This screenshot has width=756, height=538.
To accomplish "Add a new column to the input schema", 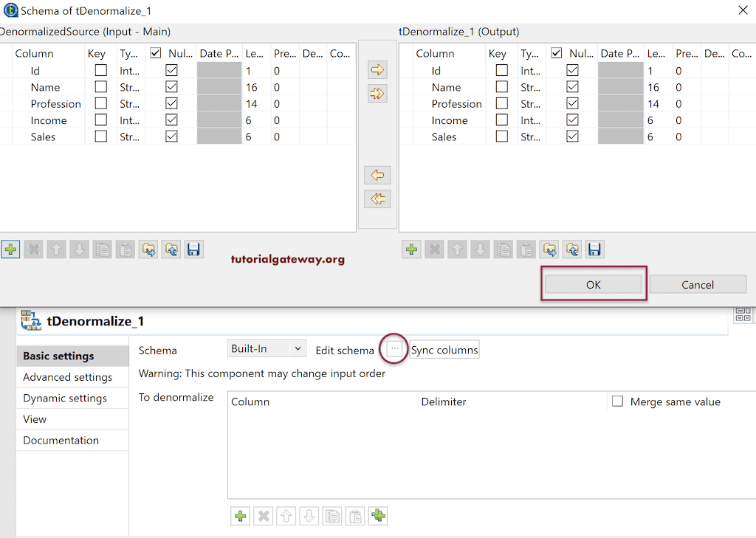I will pos(10,249).
